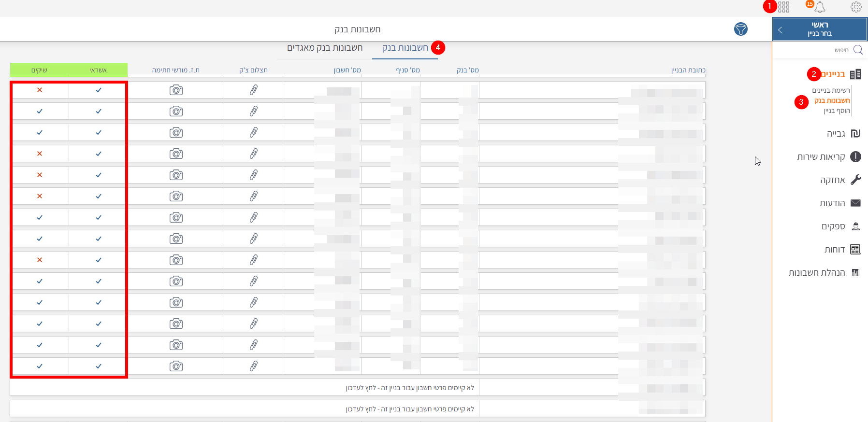Viewport: 868px width, 422px height.
Task: Toggle the שיקים checkmark in second row
Action: coord(40,111)
